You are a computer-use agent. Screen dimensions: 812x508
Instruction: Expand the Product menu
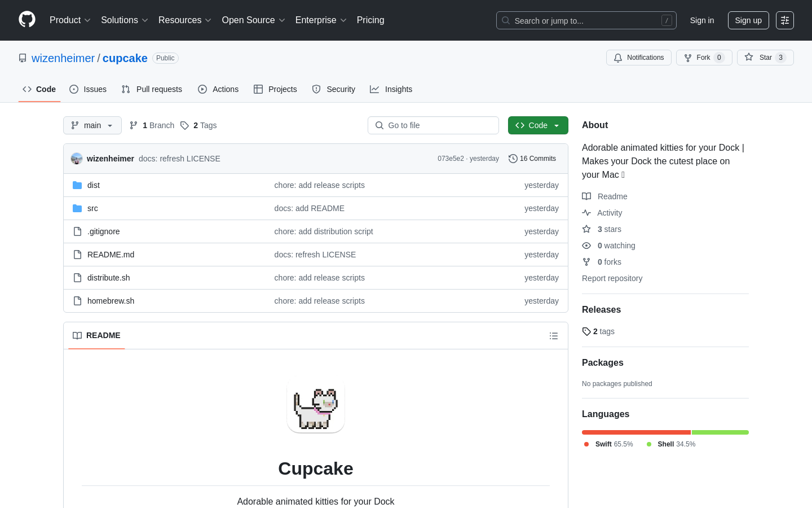[70, 20]
